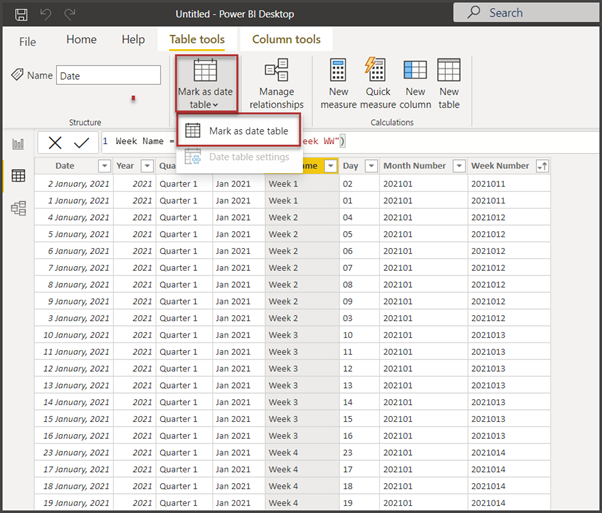Open Manage relationships
This screenshot has height=513, width=602.
click(276, 83)
